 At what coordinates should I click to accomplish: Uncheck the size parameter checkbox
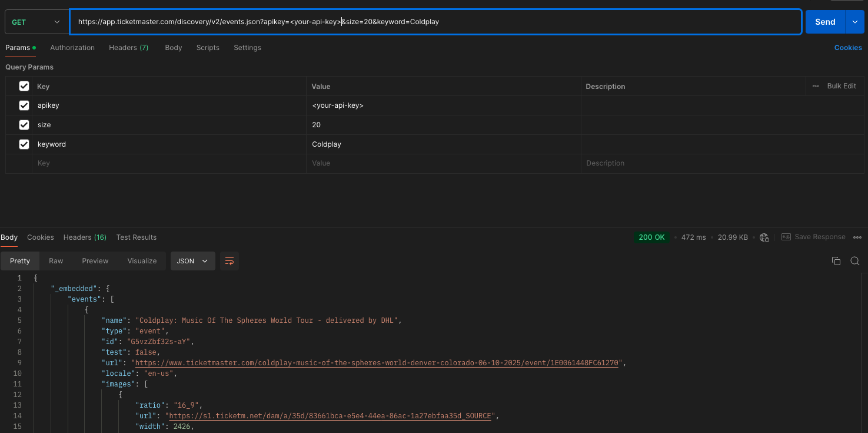point(24,125)
